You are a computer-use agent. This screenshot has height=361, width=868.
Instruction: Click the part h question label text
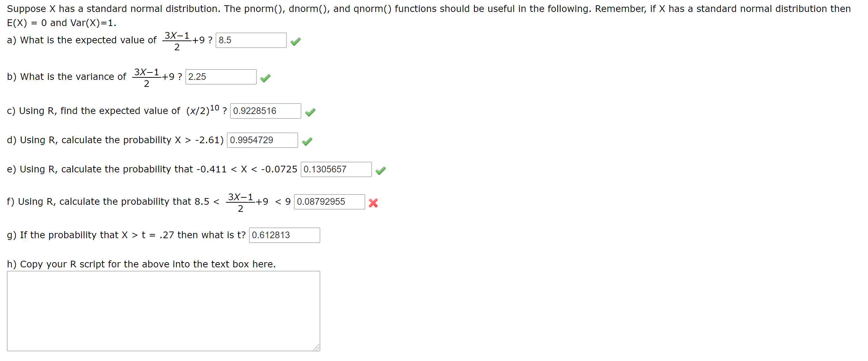(x=141, y=264)
